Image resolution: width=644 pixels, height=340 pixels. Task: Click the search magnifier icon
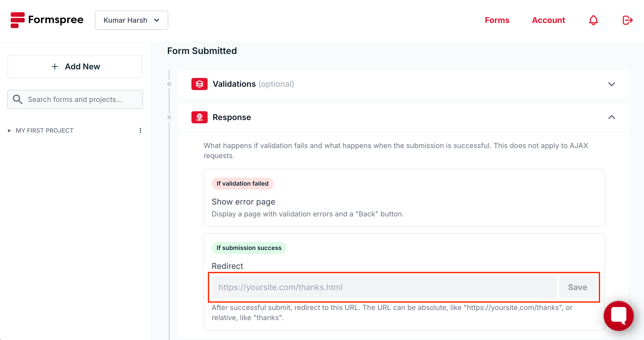[18, 99]
